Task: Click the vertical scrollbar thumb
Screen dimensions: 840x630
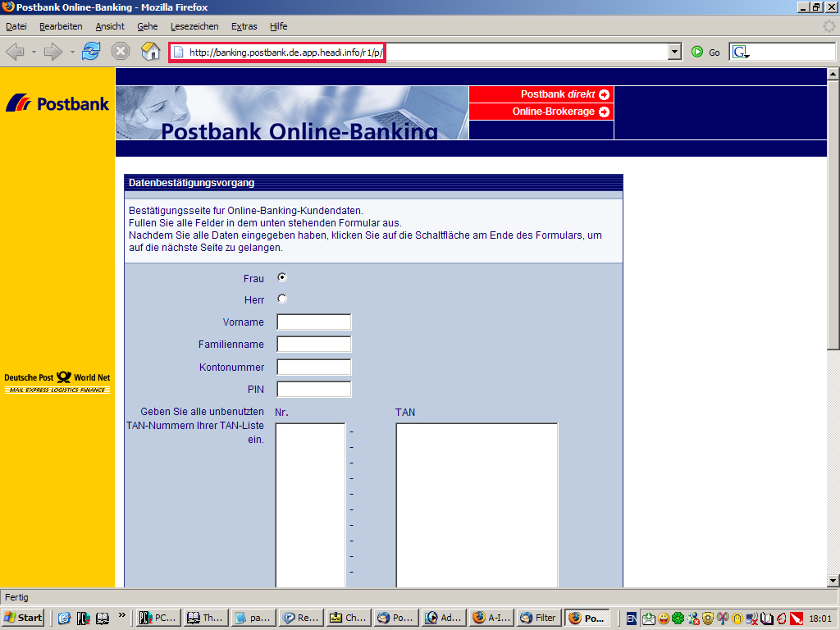Action: 833,216
